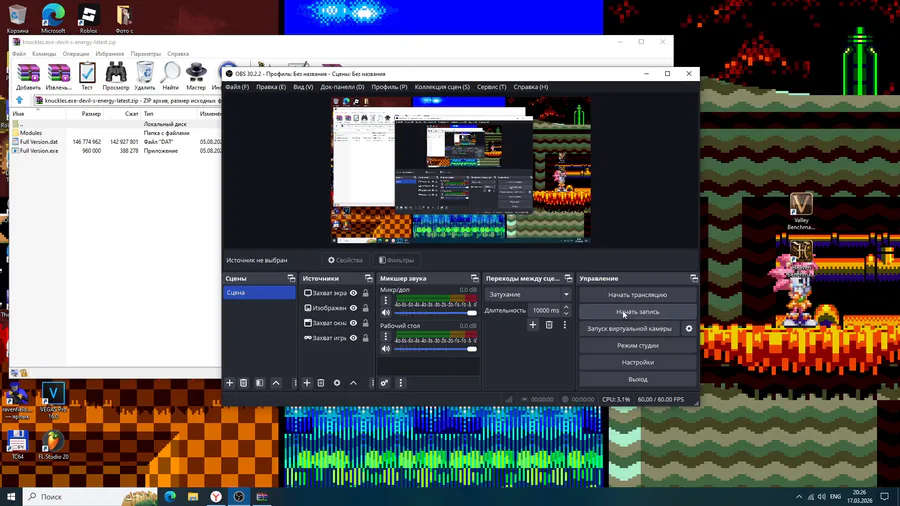The height and width of the screenshot is (506, 900).
Task: Open OBS Scene Collection menu
Action: (442, 87)
